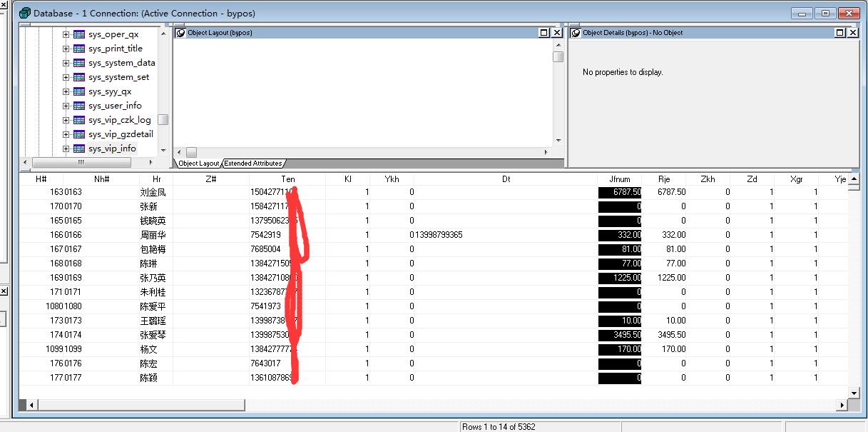This screenshot has height=432, width=868.
Task: Expand the sys_system_set tree node
Action: [66, 76]
